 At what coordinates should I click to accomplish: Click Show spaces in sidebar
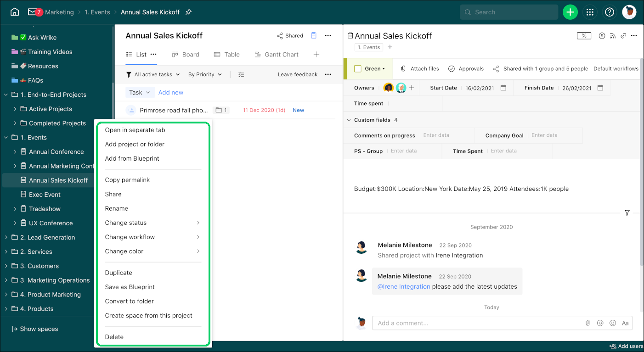coord(35,329)
